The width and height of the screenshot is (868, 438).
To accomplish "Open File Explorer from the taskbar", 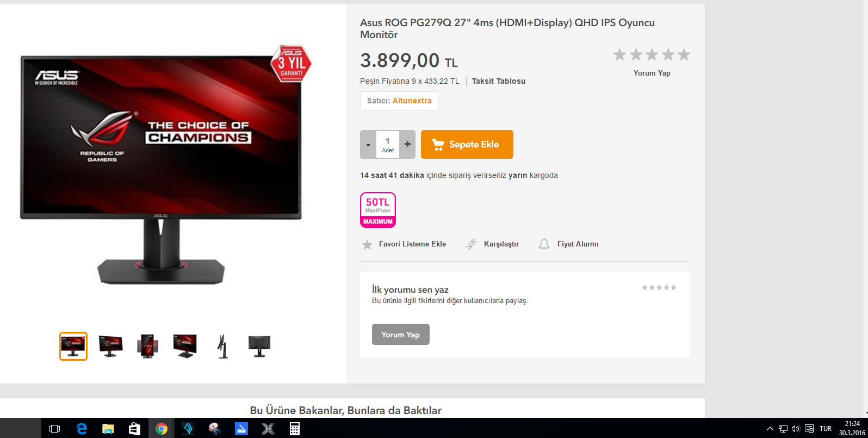I will [108, 429].
